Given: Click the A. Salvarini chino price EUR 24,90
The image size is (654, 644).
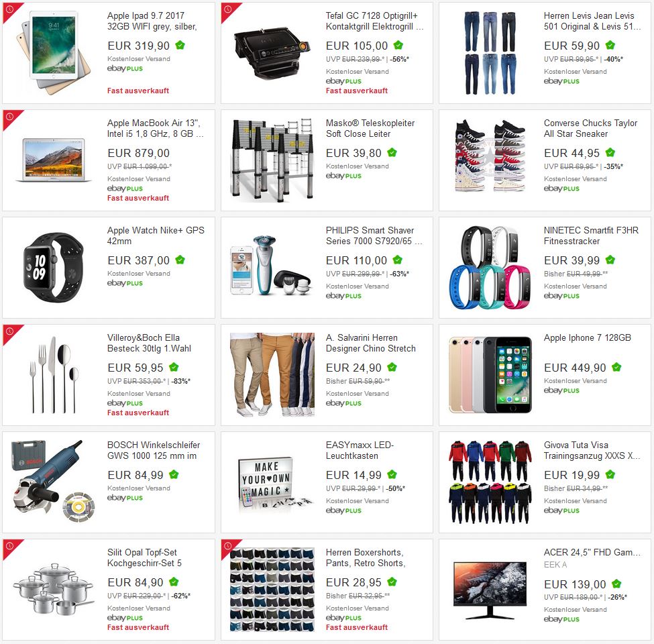Looking at the screenshot, I should coord(353,368).
